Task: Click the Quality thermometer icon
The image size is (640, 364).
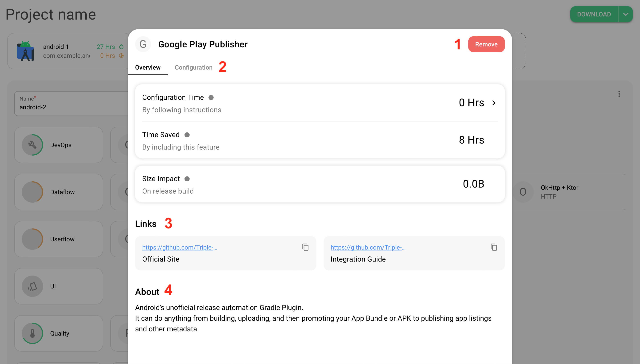Action: pos(32,333)
